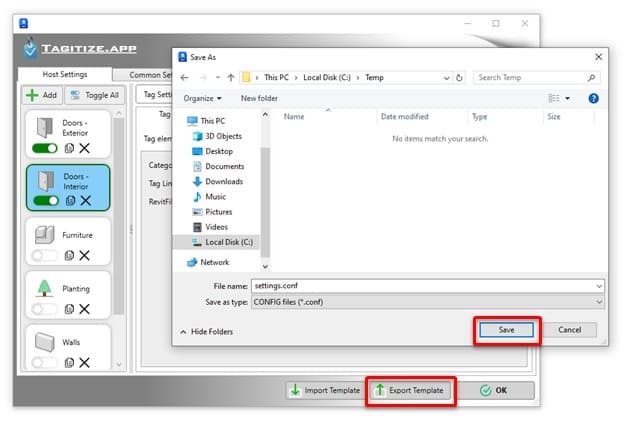Click Import Template button
This screenshot has width=626, height=423.
coord(325,390)
